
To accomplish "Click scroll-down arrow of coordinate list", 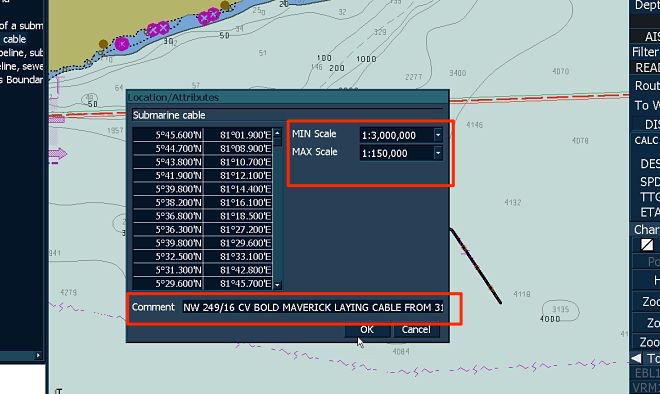I will click(x=277, y=285).
